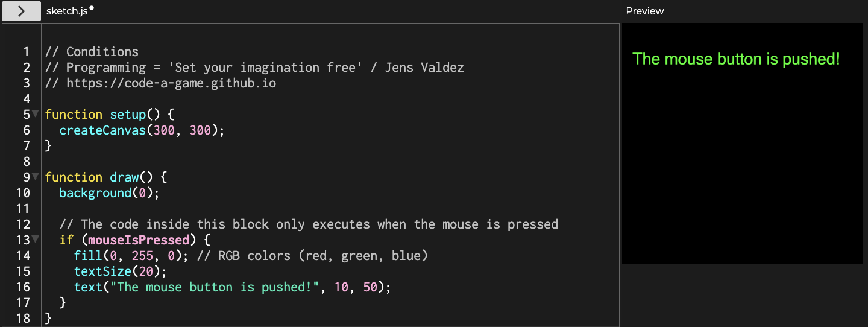Screen dimensions: 868x327
Task: Click line number 1 in the gutter
Action: pos(27,52)
